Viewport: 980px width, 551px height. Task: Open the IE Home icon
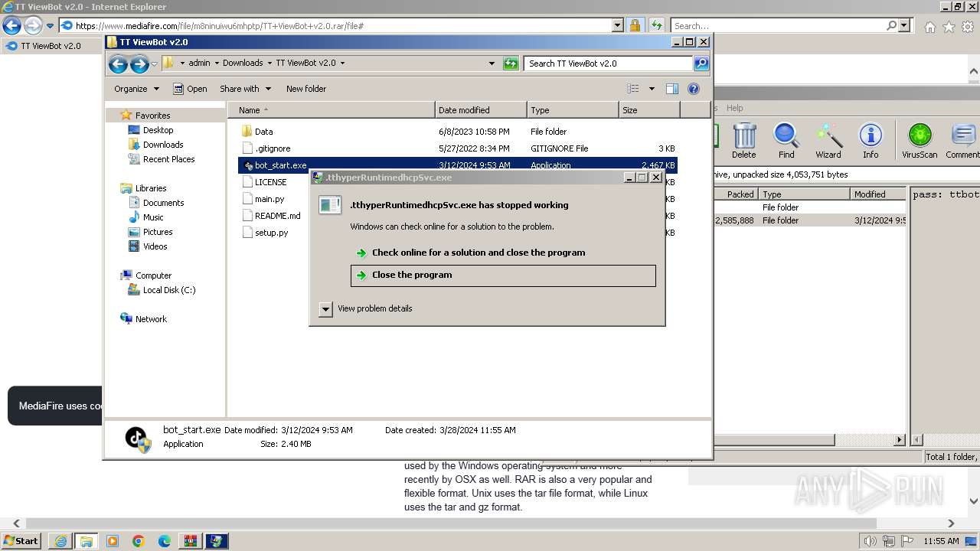coord(929,27)
